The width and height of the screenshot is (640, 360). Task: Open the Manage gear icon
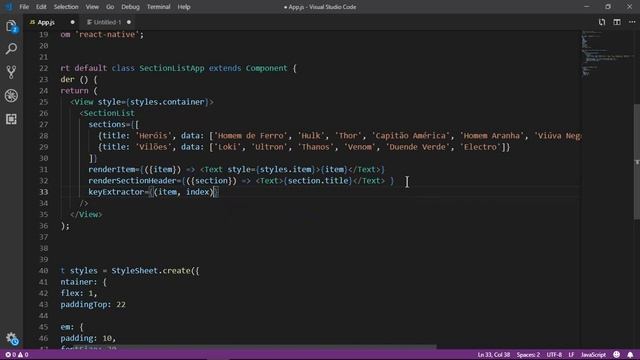tap(11, 338)
